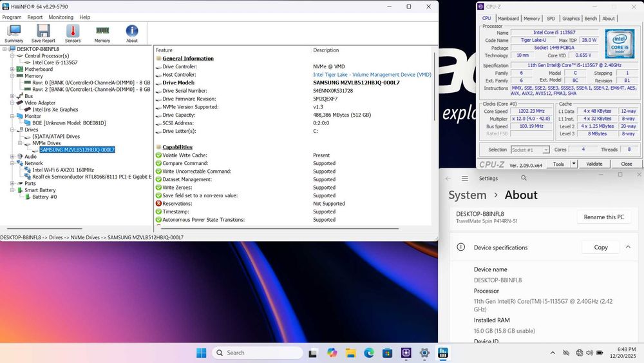
Task: Click the clock and date in the taskbar
Action: pyautogui.click(x=623, y=353)
